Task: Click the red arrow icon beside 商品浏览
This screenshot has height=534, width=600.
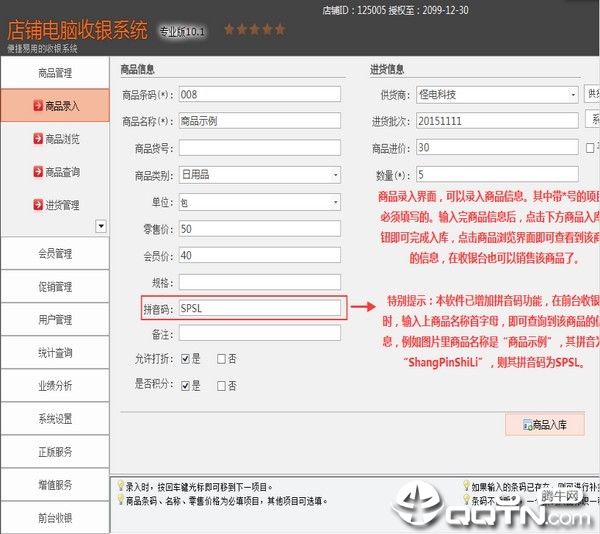Action: pos(38,138)
